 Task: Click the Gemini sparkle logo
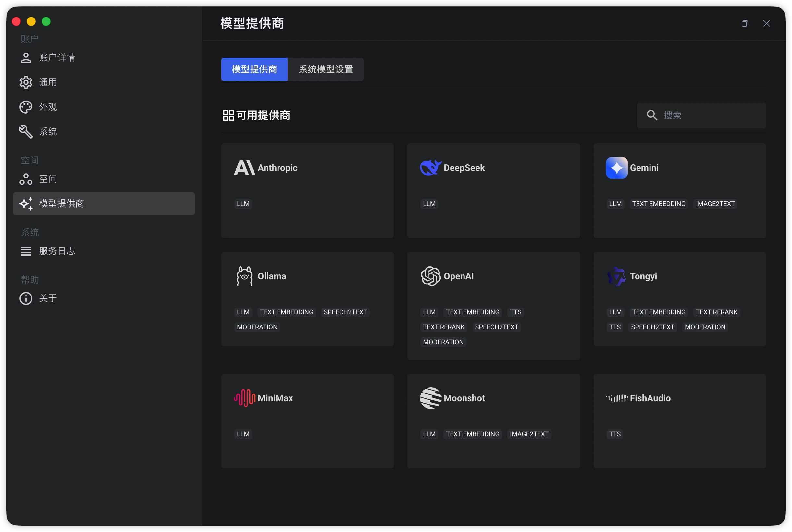(616, 168)
